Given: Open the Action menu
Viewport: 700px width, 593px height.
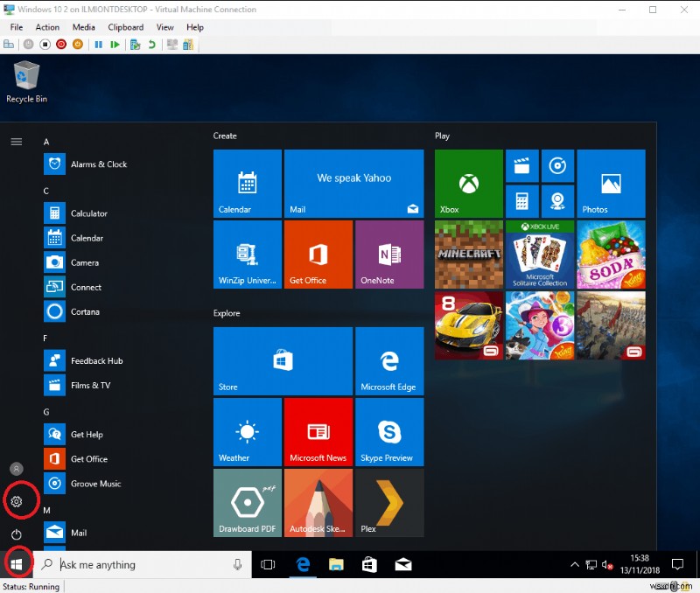Looking at the screenshot, I should (47, 27).
